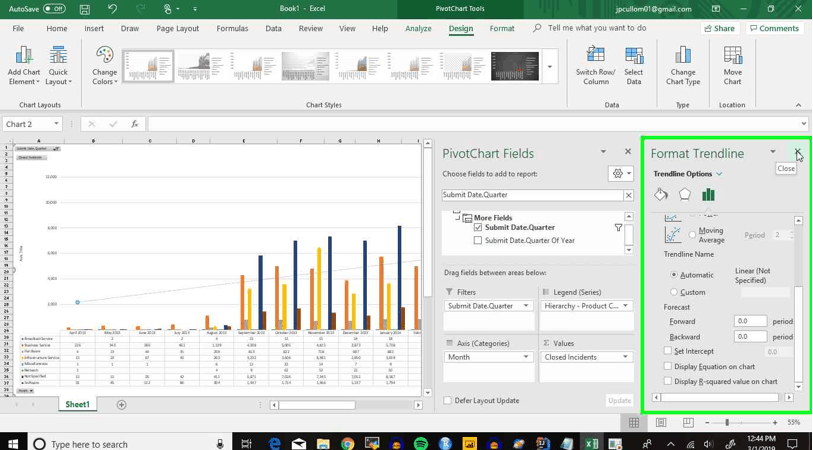813x450 pixels.
Task: Switch to the Format tab
Action: [502, 29]
